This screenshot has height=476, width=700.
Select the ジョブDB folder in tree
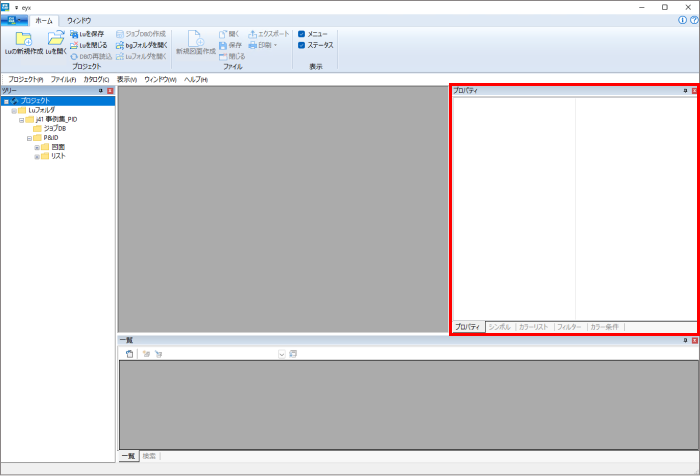coord(54,129)
